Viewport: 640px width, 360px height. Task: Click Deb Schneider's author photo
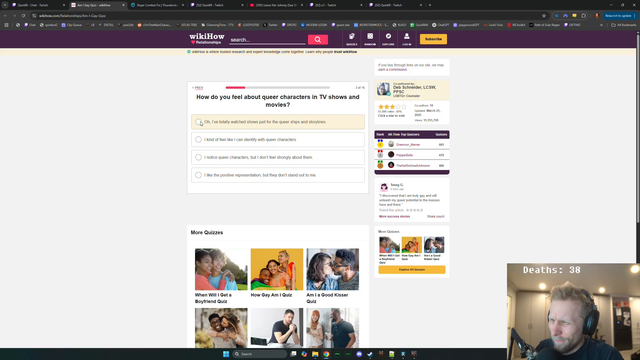[383, 89]
